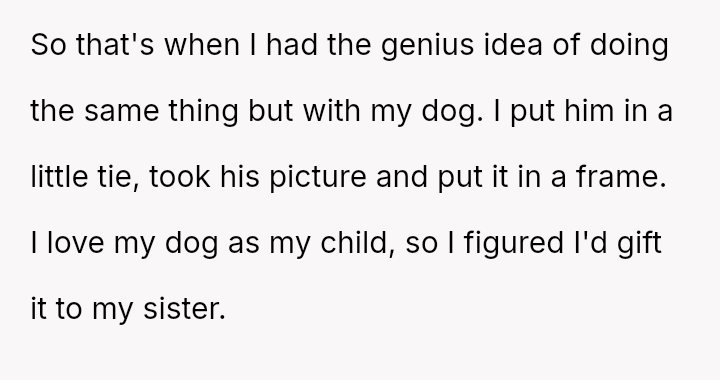Click the word "little" starting the third line
This screenshot has width=720, height=380.
(59, 176)
